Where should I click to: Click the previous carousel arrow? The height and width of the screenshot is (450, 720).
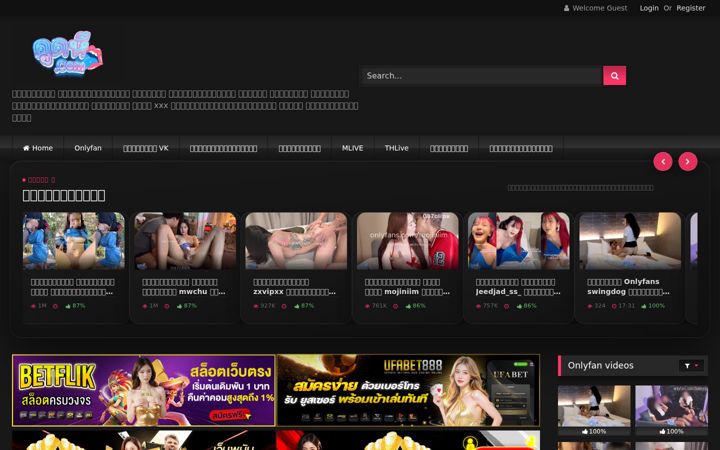tap(663, 162)
